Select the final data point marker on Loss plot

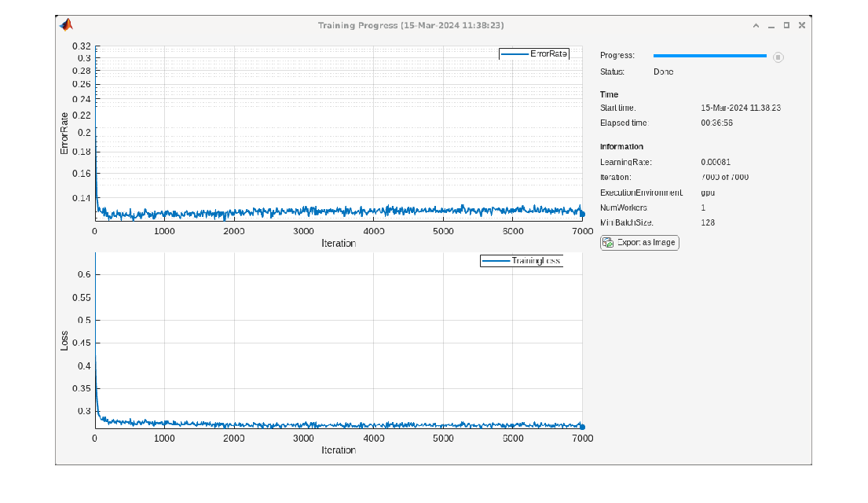click(x=582, y=427)
